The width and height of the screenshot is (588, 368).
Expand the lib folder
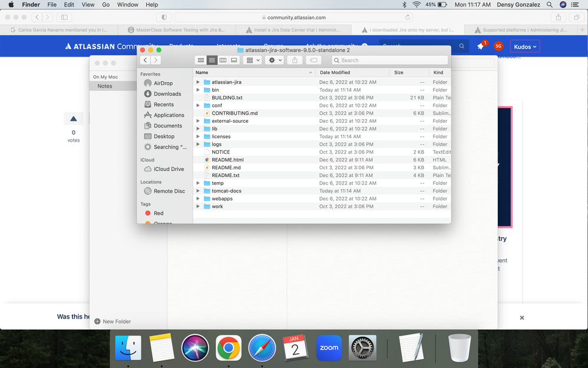198,129
